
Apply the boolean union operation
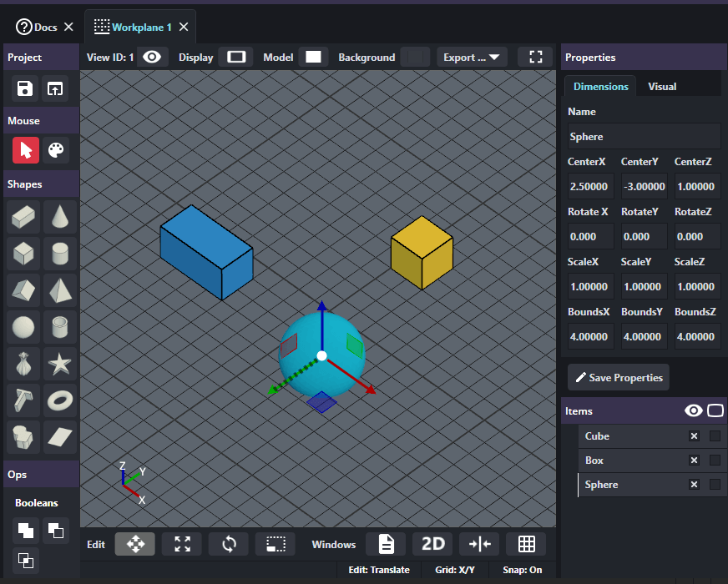click(26, 531)
